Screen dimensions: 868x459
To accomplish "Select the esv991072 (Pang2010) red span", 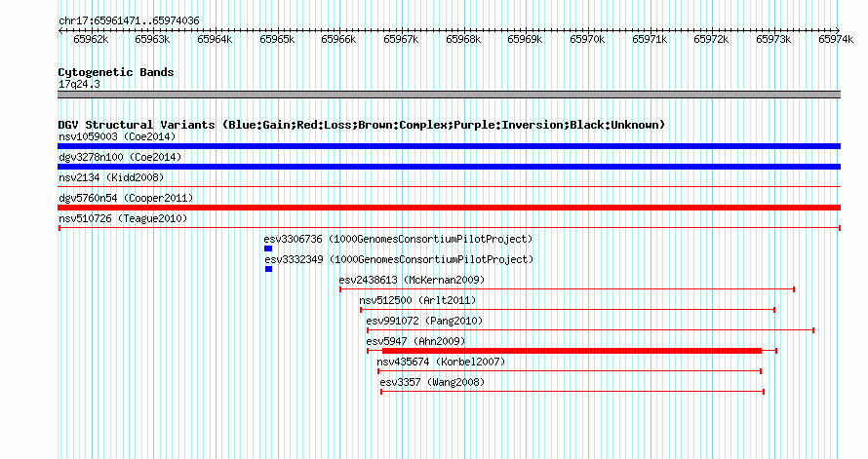I will [590, 330].
